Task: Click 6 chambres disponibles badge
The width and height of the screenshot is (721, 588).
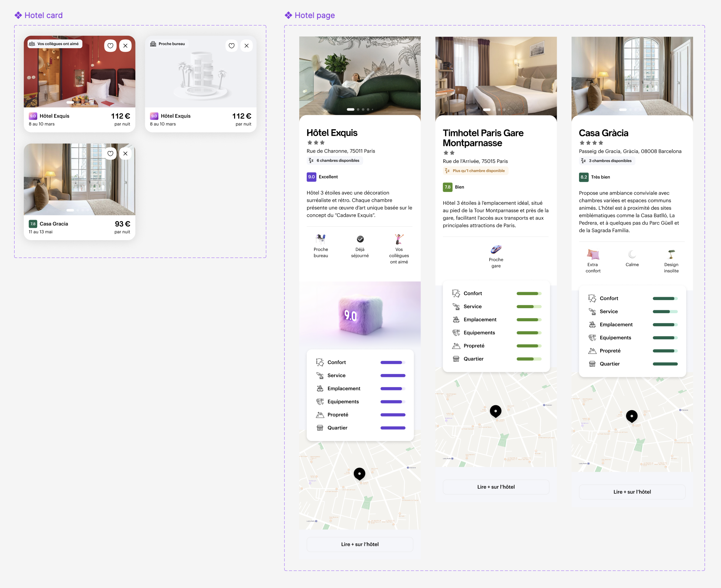Action: tap(335, 160)
